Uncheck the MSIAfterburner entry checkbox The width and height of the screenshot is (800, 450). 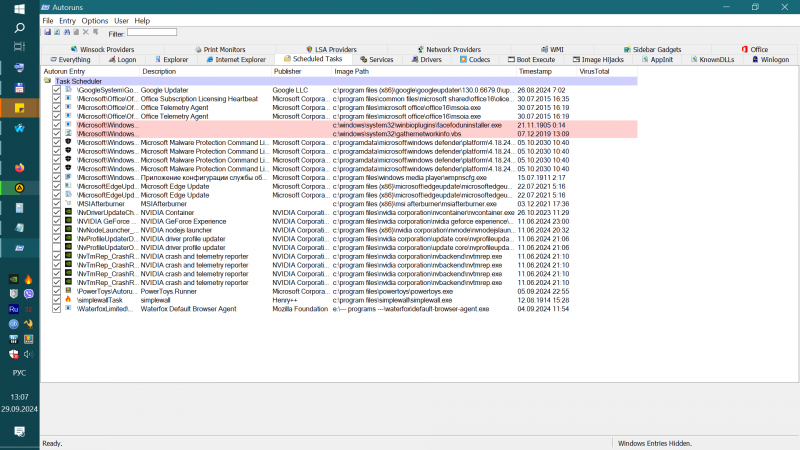pyautogui.click(x=57, y=204)
